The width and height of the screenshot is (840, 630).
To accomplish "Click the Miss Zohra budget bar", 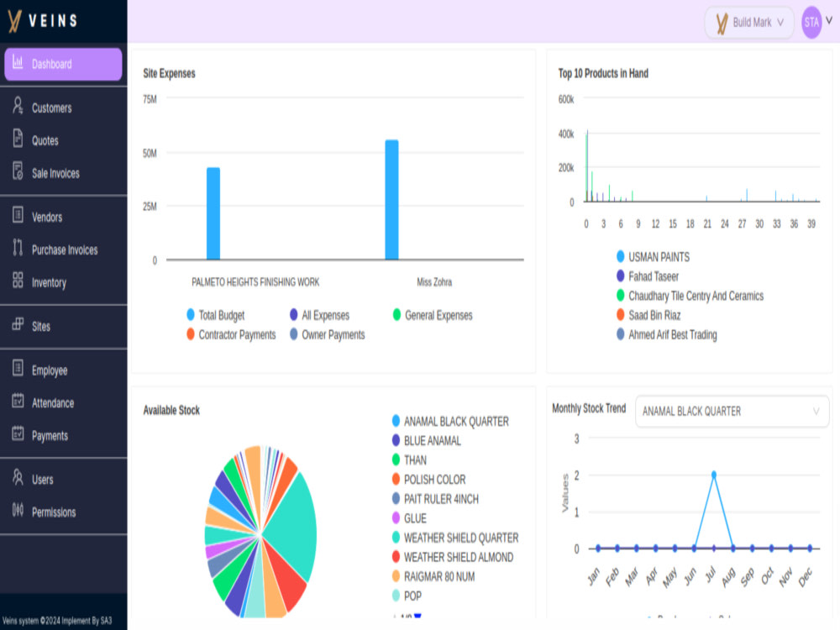I will [391, 199].
